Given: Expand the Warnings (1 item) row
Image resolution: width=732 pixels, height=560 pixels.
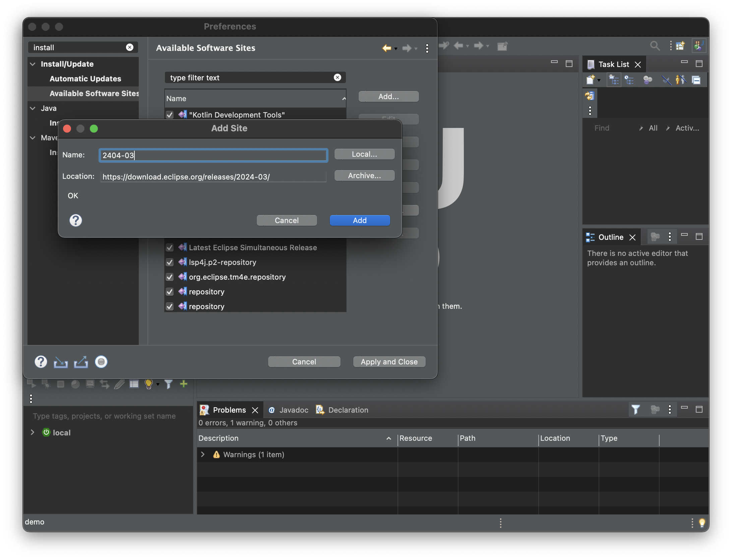Looking at the screenshot, I should coord(202,454).
